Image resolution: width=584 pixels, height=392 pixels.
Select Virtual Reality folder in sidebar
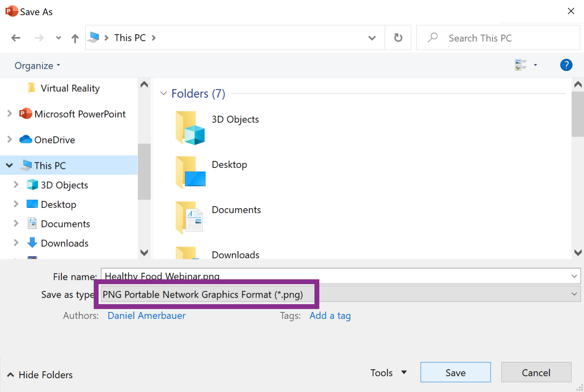point(70,88)
